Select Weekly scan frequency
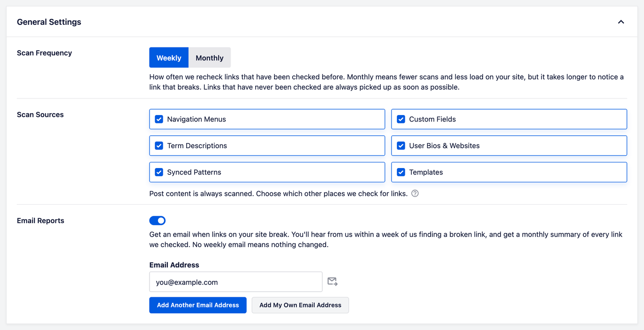The image size is (644, 330). (x=169, y=58)
